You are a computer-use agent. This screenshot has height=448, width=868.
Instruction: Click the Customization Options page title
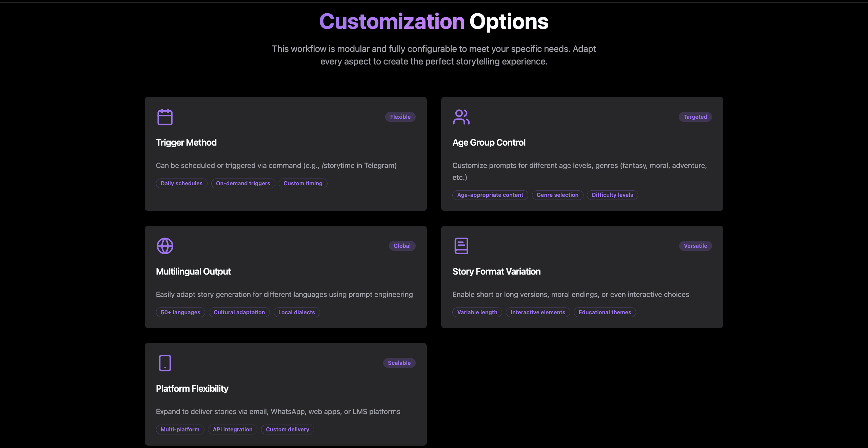click(434, 21)
